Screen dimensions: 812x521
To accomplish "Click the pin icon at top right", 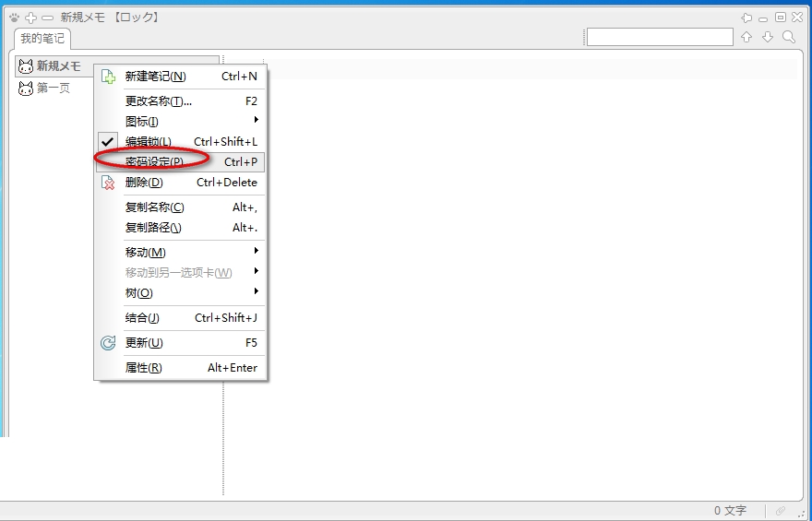I will click(746, 18).
